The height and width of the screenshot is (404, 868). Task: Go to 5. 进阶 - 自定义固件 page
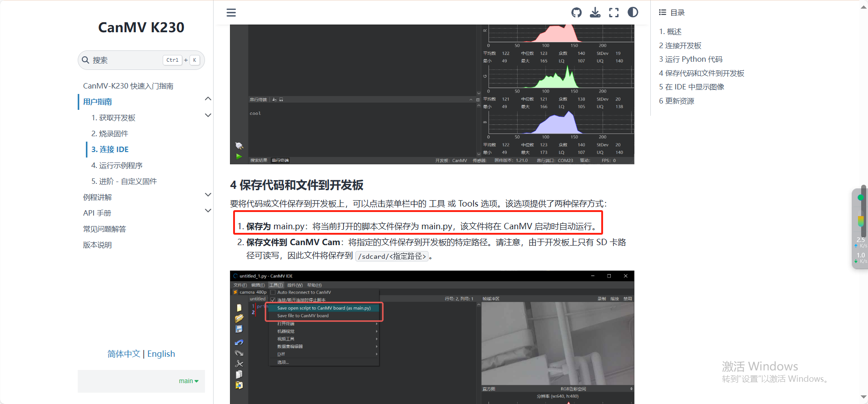pos(124,181)
